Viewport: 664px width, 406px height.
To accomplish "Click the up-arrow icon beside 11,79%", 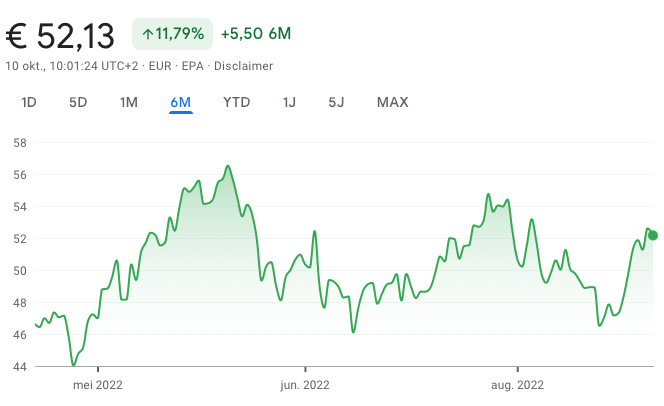I will (x=147, y=34).
